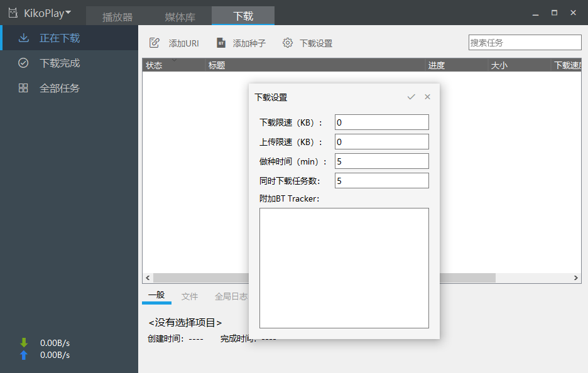Click the KikoPlay logo icon
The height and width of the screenshot is (373, 588).
click(13, 13)
